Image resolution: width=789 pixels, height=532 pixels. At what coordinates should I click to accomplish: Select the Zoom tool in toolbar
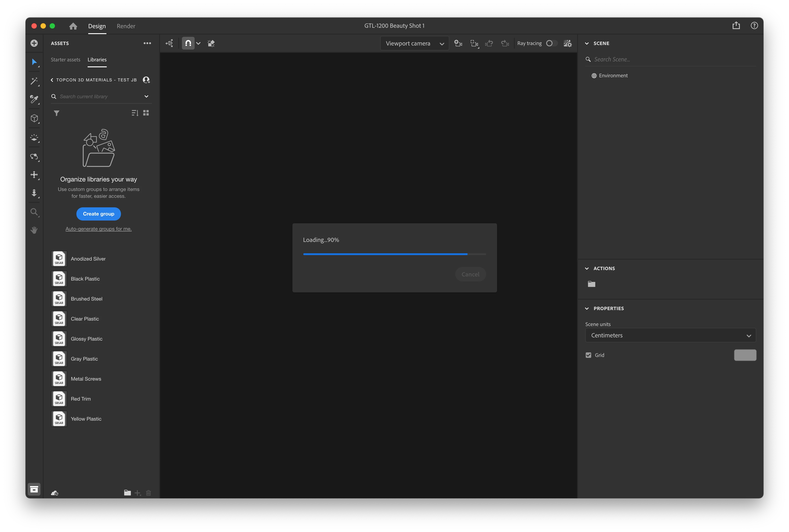[x=34, y=212]
